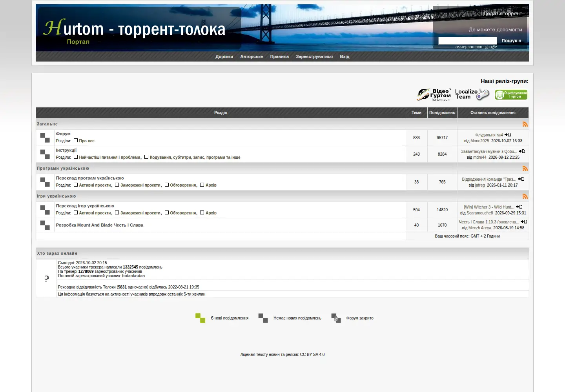
Task: Click the Пошук » search button
Action: pos(511,41)
